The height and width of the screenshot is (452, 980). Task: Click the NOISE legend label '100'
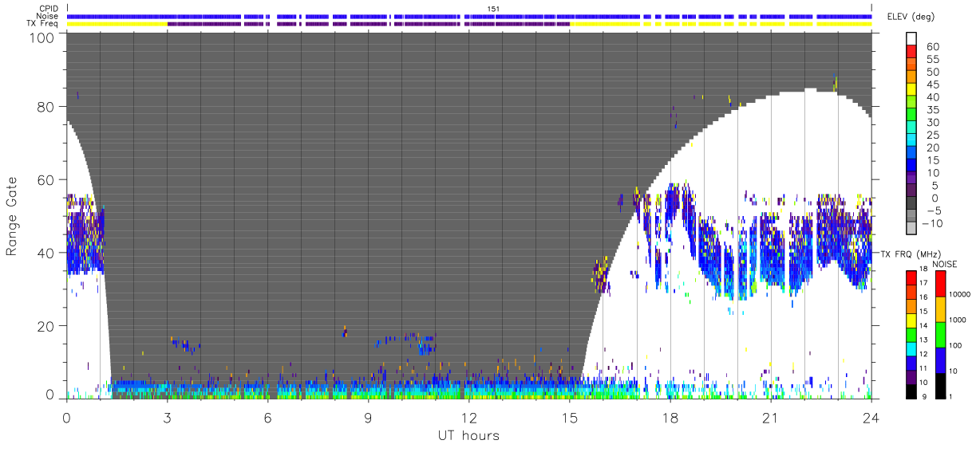pyautogui.click(x=956, y=345)
